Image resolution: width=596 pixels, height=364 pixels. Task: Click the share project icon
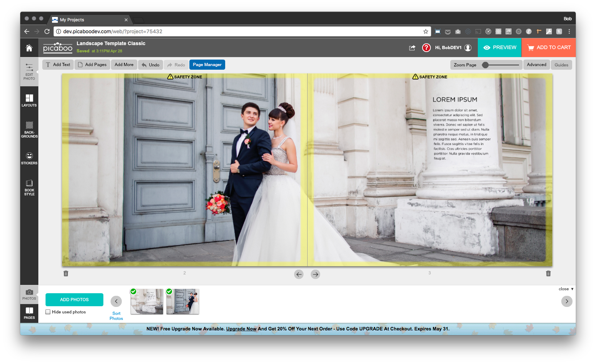(412, 48)
